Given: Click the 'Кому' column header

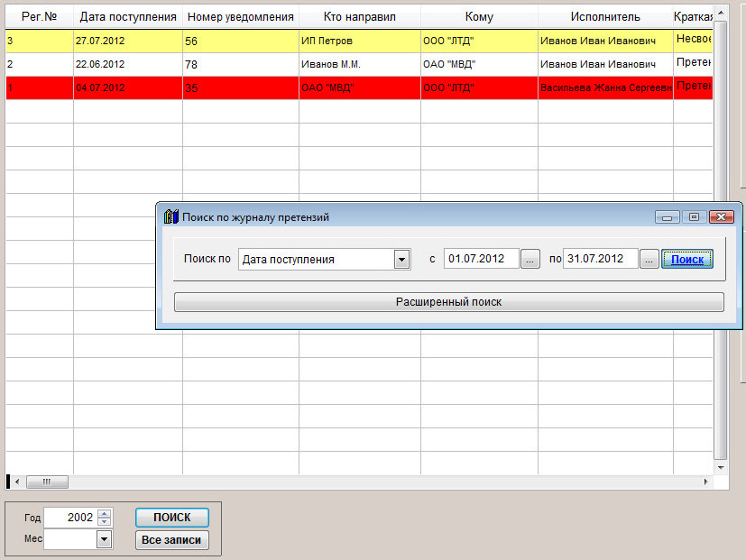Looking at the screenshot, I should [479, 16].
